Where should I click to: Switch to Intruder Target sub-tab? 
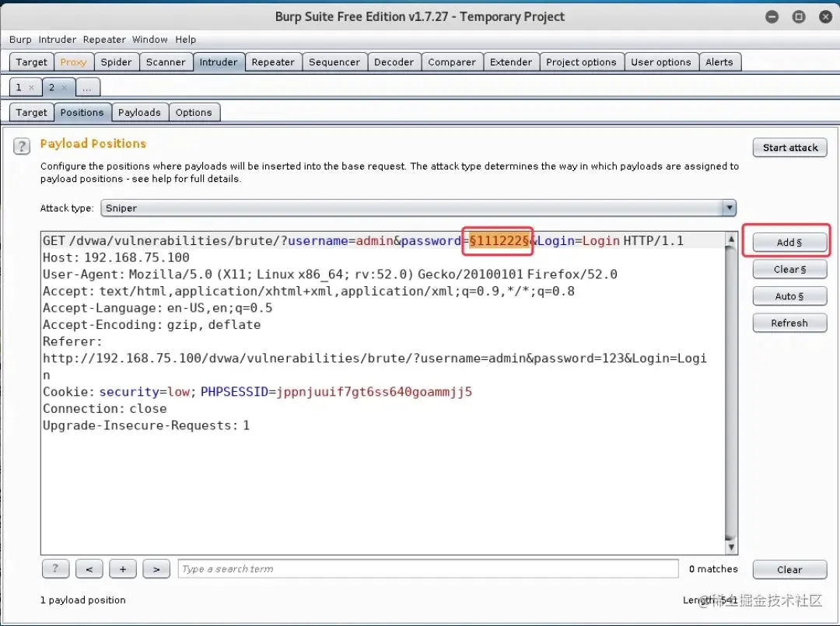point(32,113)
